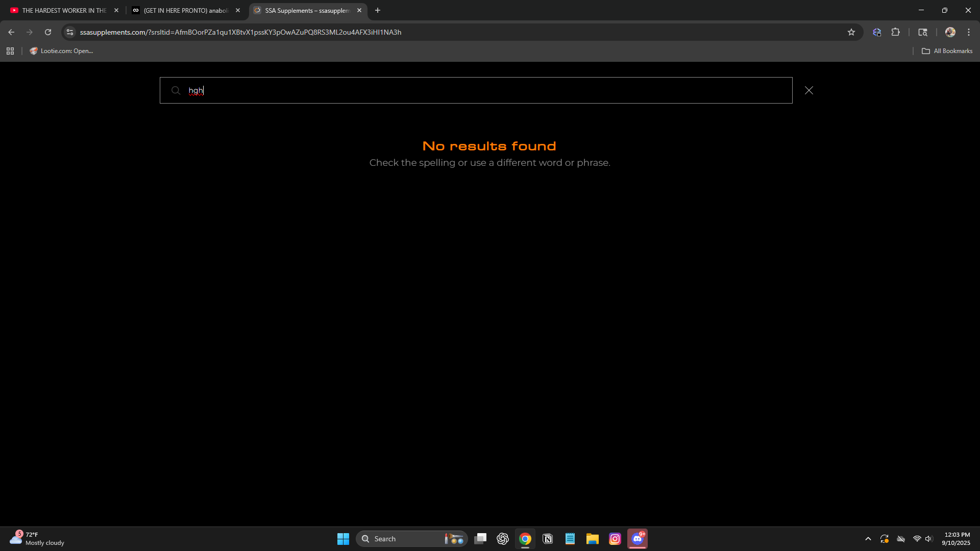Open the Extensions puzzle menu

[x=896, y=32]
